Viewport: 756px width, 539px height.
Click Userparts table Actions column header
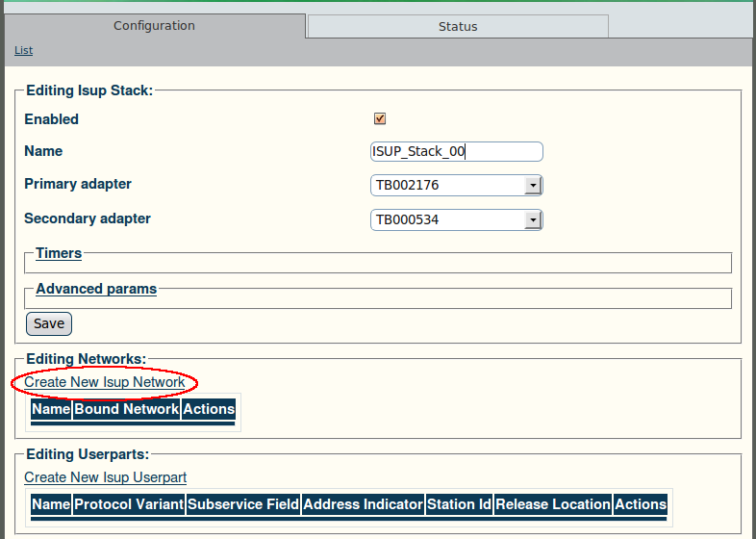coord(641,504)
